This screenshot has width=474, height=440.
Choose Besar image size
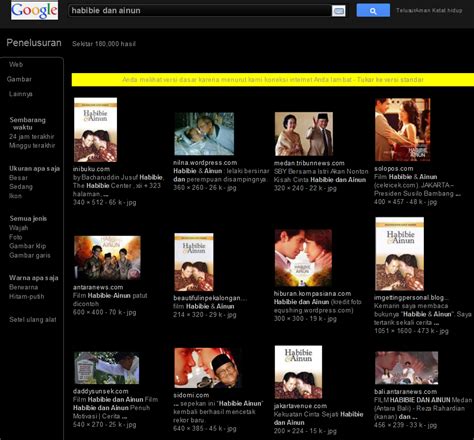(x=18, y=178)
